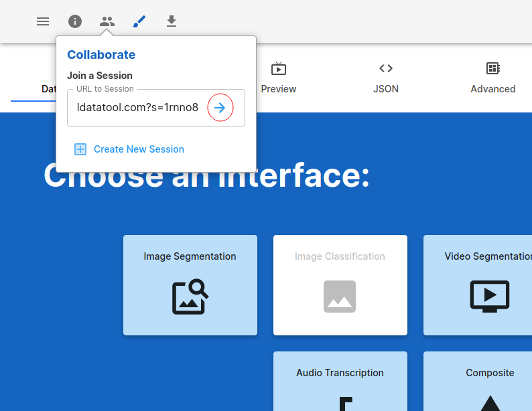The image size is (532, 411).
Task: Click the Composite triangle icon
Action: pos(490,403)
